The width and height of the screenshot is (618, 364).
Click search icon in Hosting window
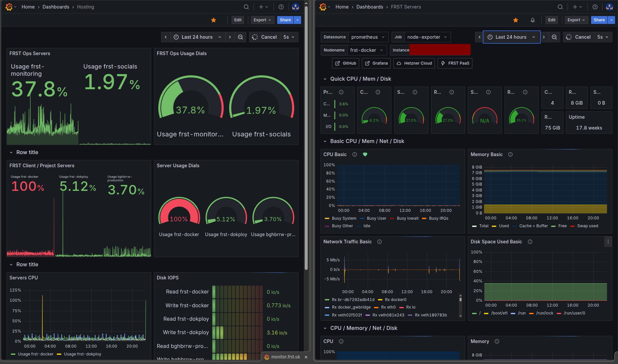click(x=246, y=7)
